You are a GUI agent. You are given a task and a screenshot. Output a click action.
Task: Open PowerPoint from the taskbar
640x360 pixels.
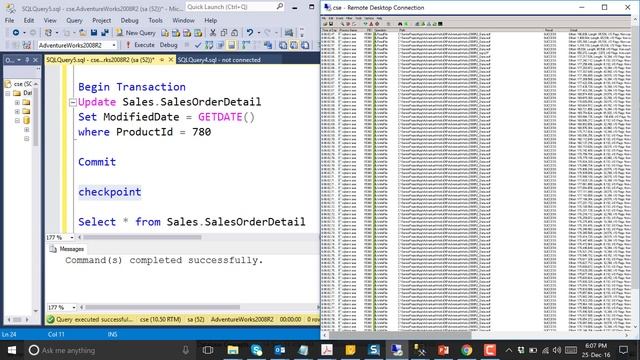(x=443, y=350)
